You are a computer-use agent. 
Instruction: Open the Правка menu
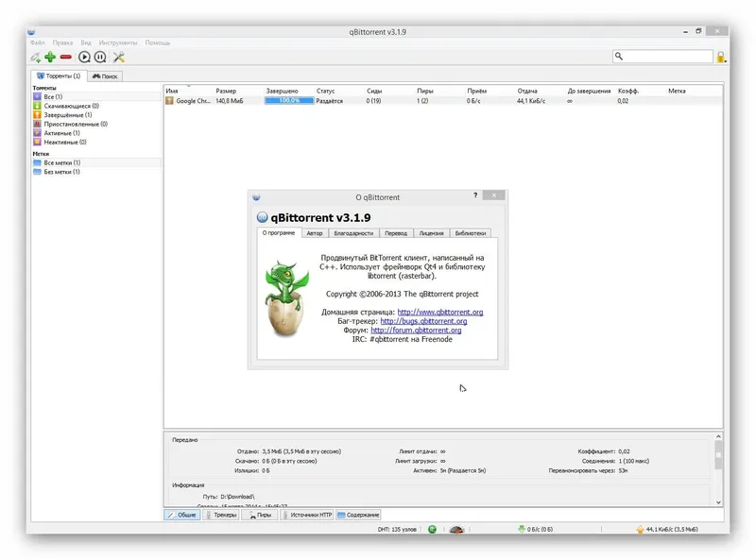tap(62, 42)
